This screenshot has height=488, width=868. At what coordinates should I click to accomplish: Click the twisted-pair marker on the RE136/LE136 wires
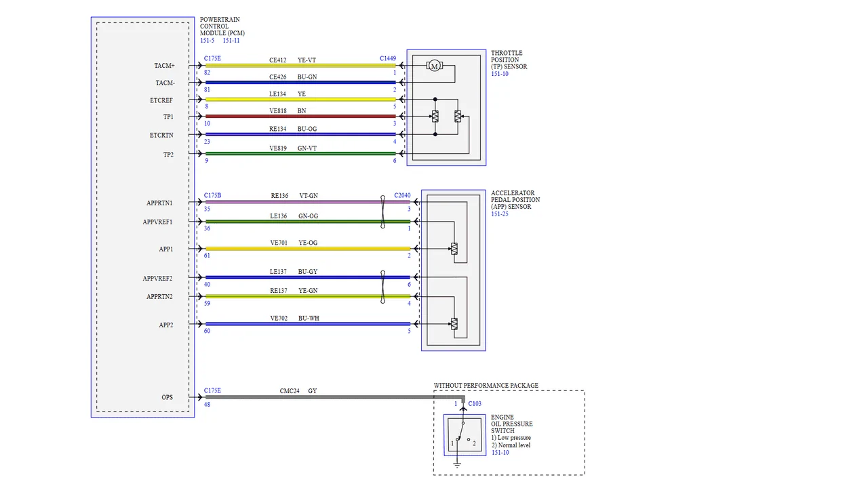tap(382, 211)
